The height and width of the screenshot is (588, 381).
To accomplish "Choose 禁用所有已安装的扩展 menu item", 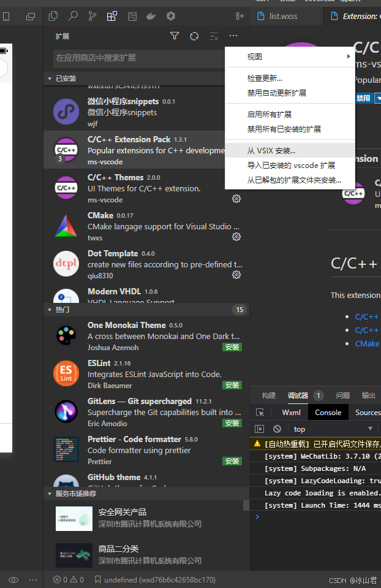I will click(290, 129).
